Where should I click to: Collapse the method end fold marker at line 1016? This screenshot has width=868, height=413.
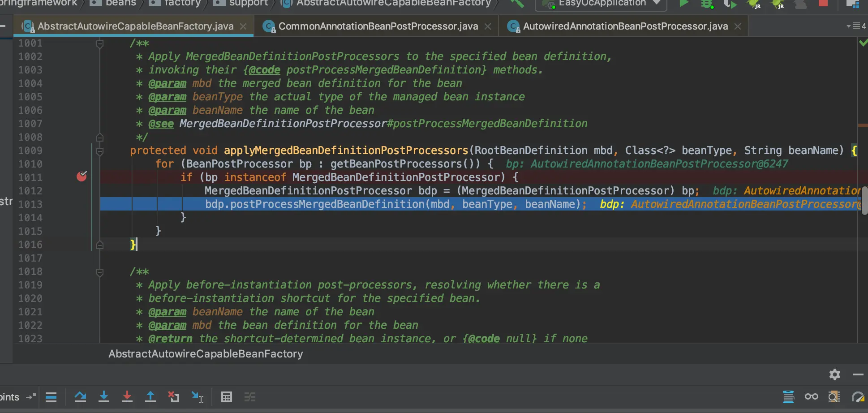point(100,245)
